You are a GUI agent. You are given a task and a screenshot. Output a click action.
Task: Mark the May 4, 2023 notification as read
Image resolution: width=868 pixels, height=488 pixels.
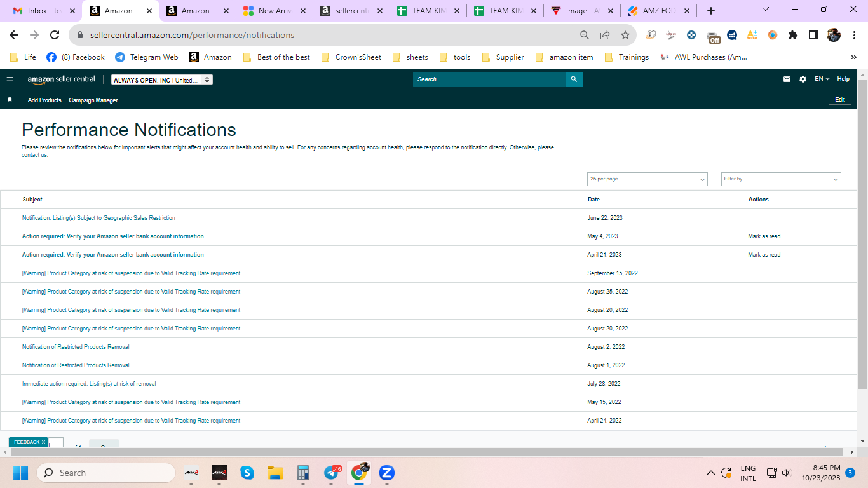coord(764,236)
